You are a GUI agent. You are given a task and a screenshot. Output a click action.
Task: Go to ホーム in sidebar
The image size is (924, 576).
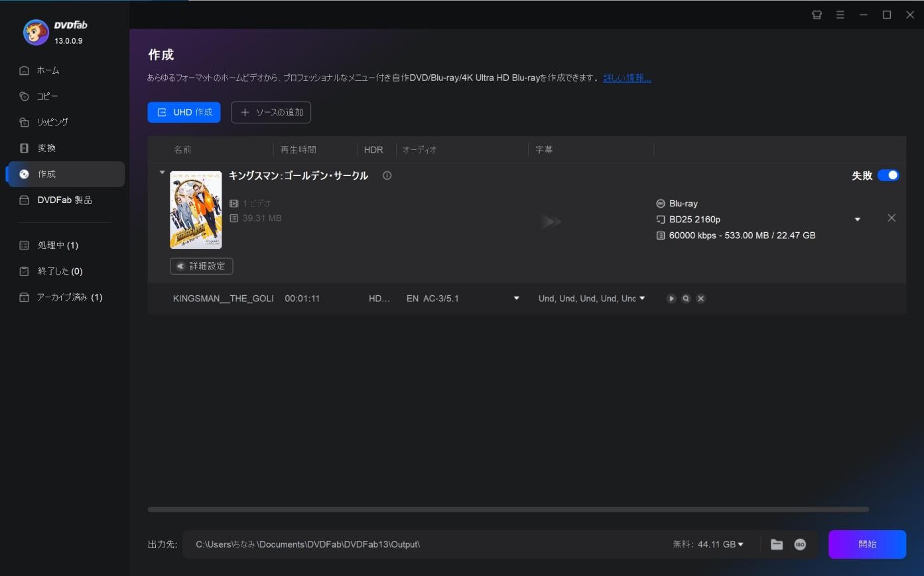(65, 70)
